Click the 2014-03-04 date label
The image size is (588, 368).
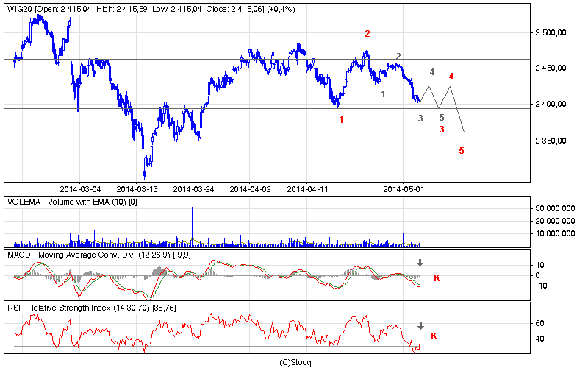tap(80, 189)
